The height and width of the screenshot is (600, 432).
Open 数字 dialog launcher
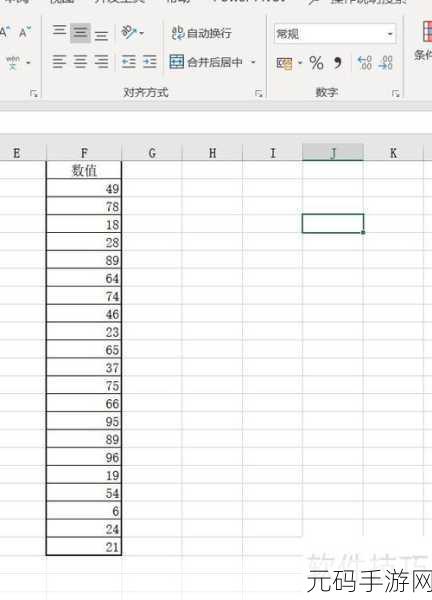point(395,93)
